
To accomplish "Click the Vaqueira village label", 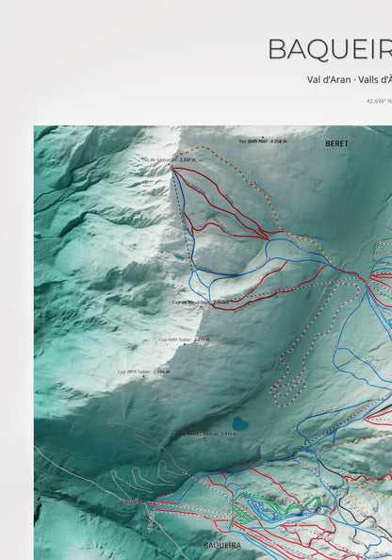I will [x=132, y=502].
